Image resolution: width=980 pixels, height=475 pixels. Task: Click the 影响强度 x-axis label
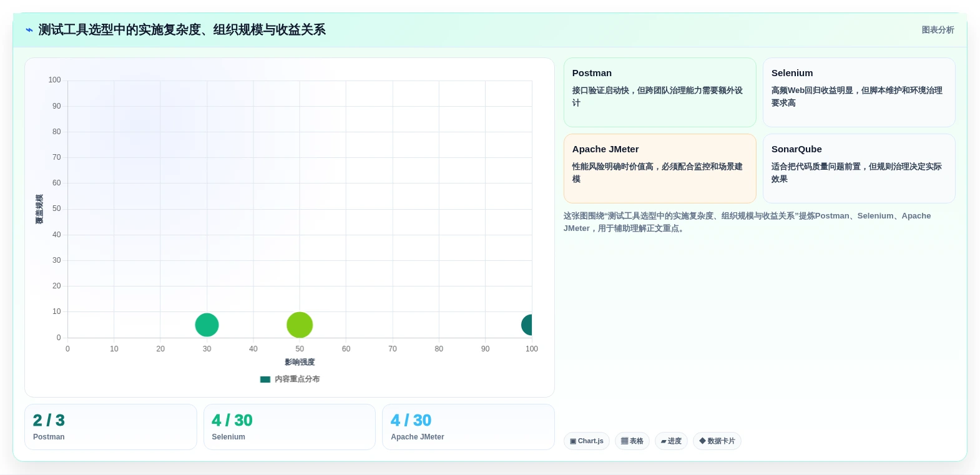click(x=300, y=362)
